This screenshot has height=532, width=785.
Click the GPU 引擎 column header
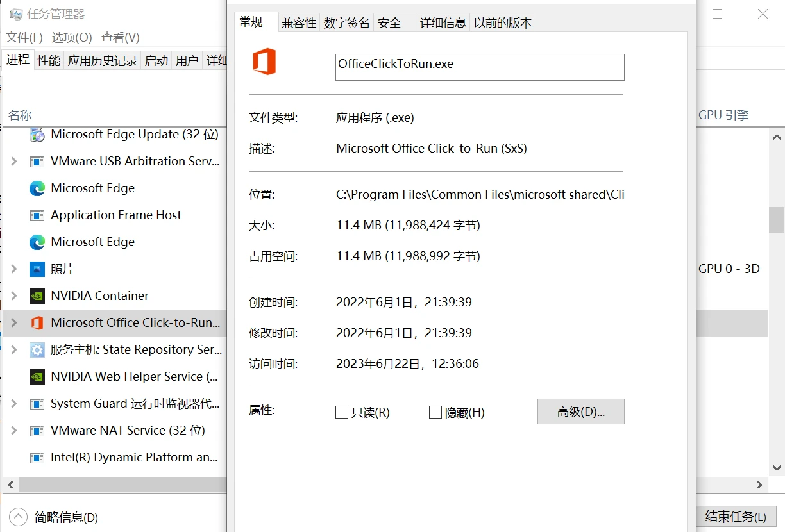click(x=723, y=115)
